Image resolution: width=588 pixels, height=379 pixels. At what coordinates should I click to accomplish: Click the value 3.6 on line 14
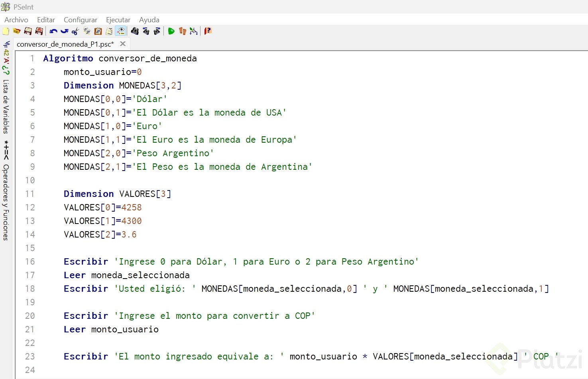(129, 235)
